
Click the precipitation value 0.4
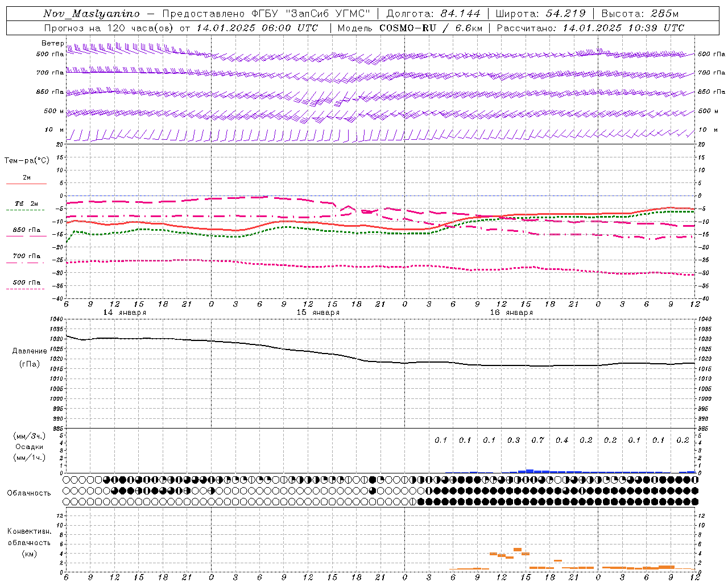[x=562, y=440]
